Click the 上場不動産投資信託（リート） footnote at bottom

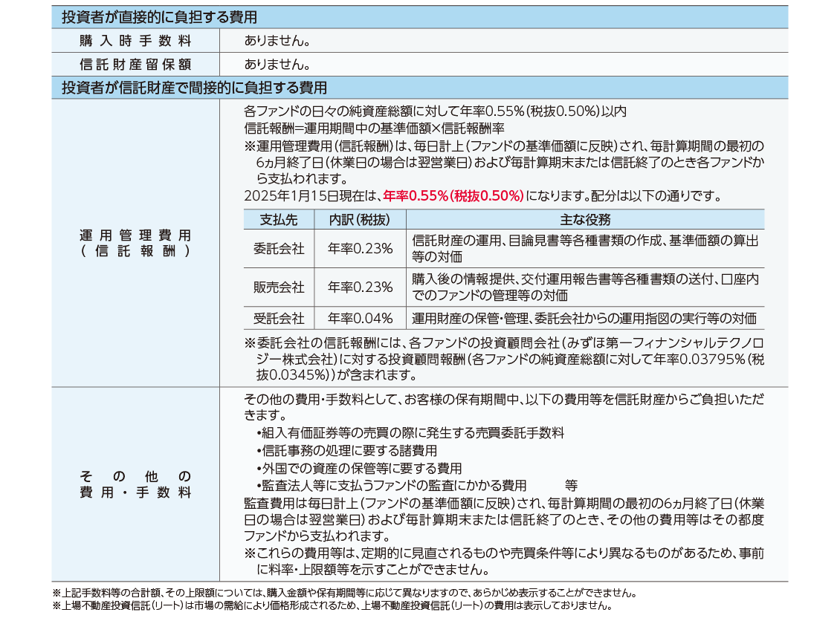pos(332,605)
